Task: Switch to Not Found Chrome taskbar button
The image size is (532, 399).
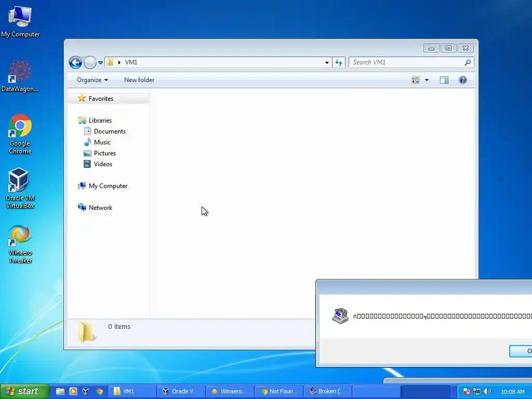Action: [278, 392]
